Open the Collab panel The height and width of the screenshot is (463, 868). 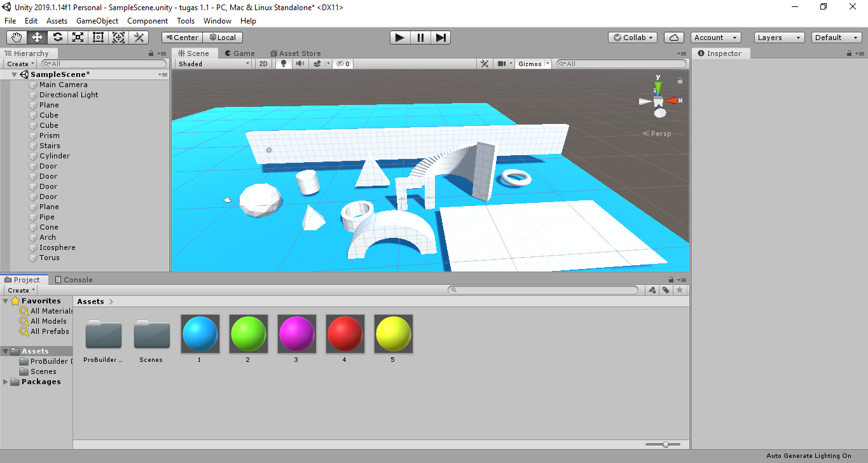[x=632, y=37]
